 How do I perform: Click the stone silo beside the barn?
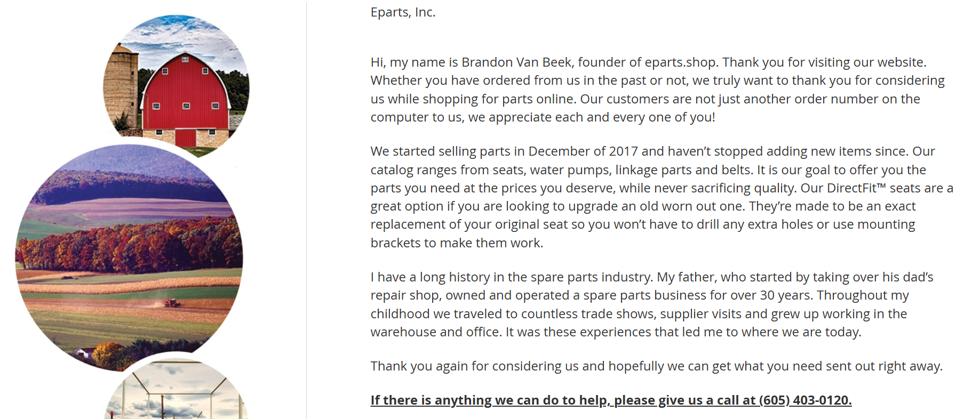click(121, 88)
